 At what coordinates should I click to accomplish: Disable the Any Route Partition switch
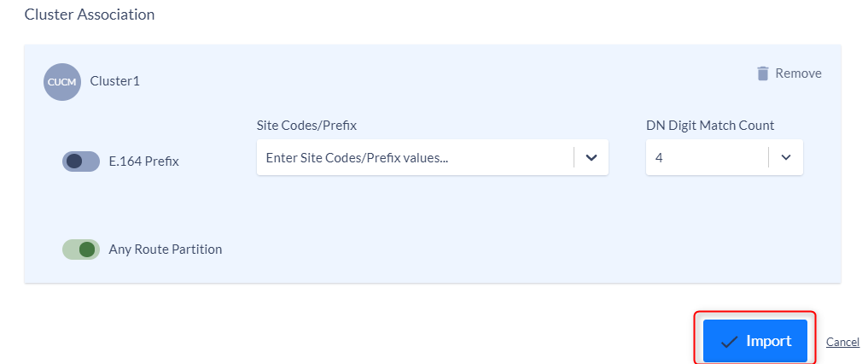[x=81, y=250]
